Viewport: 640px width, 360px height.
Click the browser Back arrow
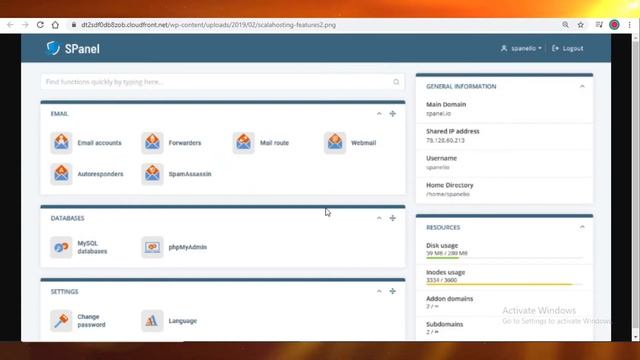tap(10, 25)
